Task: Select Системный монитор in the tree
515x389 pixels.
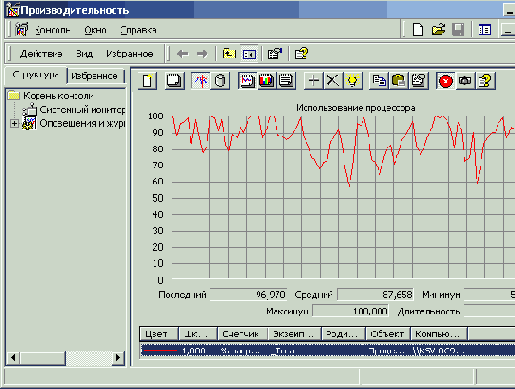Action: (82, 110)
